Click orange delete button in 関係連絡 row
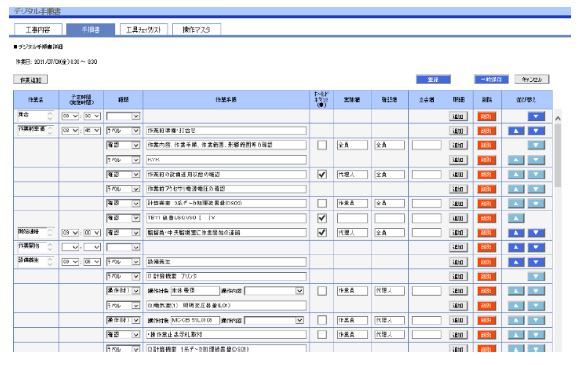Viewport: 578px width, 365px height. pos(487,233)
